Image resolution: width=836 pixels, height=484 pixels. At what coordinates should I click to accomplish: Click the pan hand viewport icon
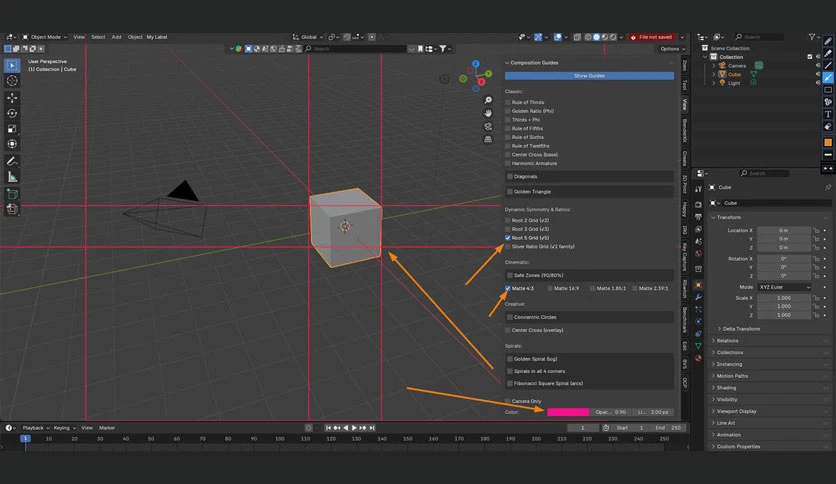click(x=488, y=113)
